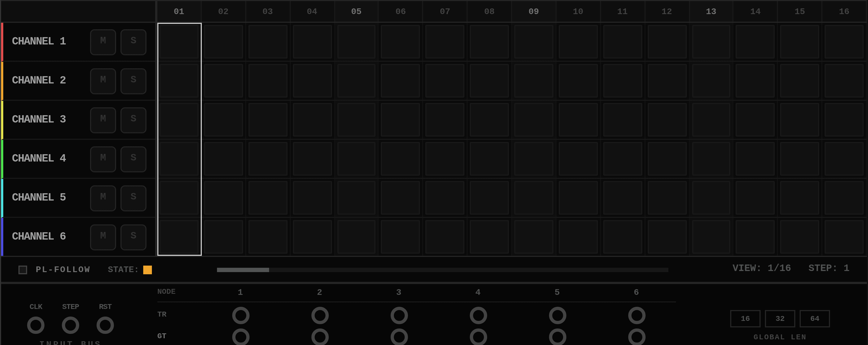Click the CLK input jack
This screenshot has width=868, height=345.
tap(36, 325)
